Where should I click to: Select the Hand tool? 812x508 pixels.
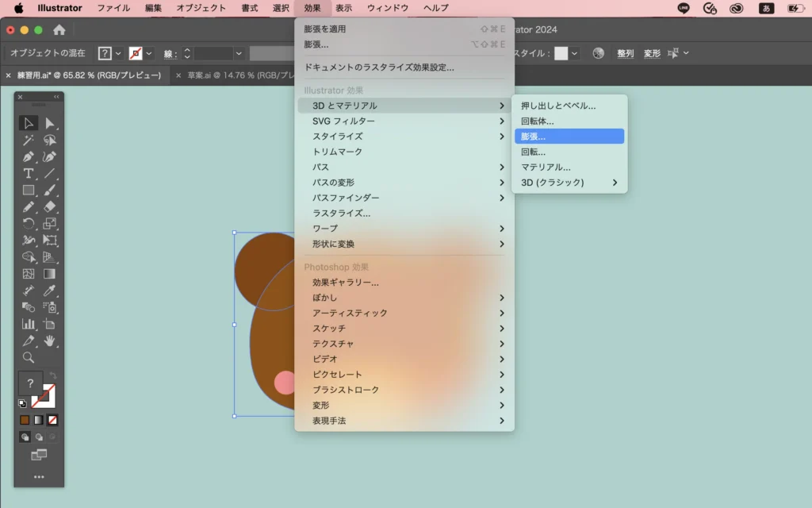point(50,341)
